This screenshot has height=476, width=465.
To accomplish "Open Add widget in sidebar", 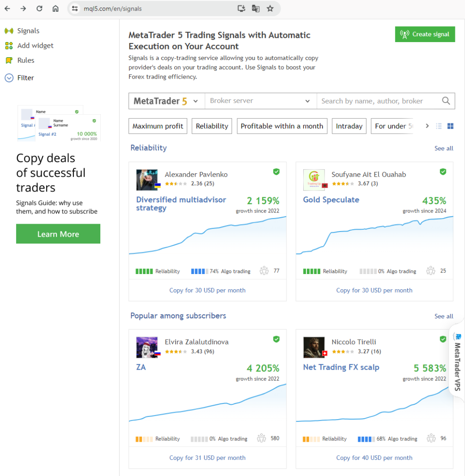I will pos(35,45).
